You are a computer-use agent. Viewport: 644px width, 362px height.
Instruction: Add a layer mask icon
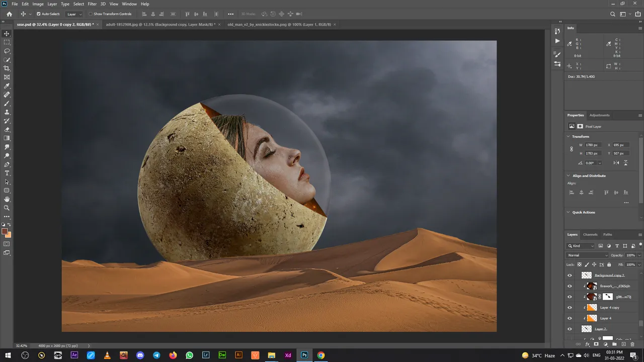tap(596, 344)
